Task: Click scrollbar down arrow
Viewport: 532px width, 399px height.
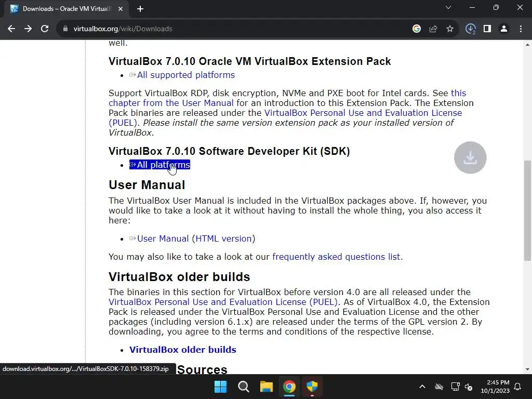Action: [527, 369]
